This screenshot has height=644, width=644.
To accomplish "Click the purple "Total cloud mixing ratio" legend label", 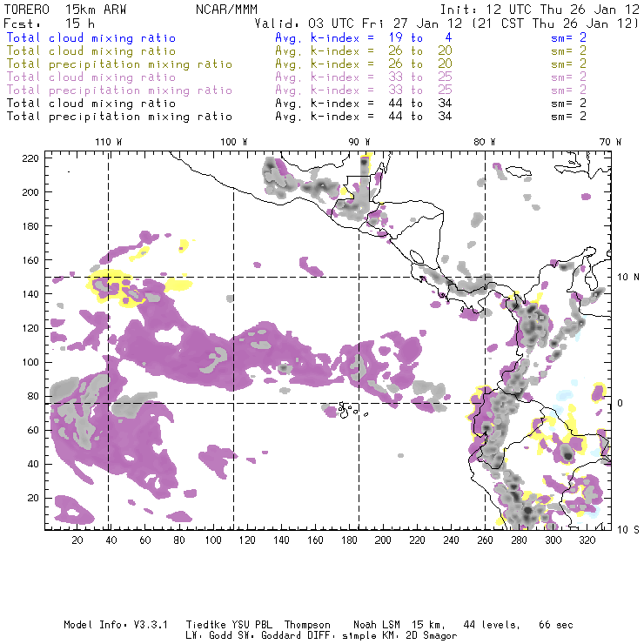I will tap(91, 77).
